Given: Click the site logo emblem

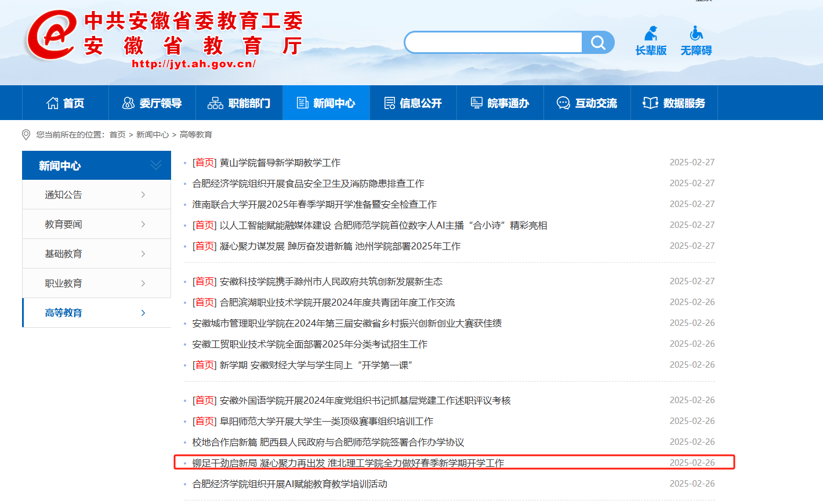Looking at the screenshot, I should [x=52, y=36].
